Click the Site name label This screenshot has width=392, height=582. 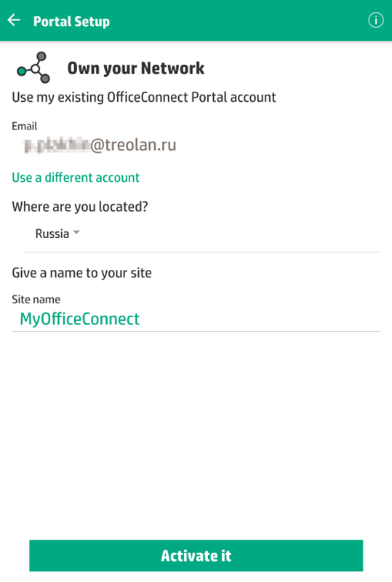36,299
